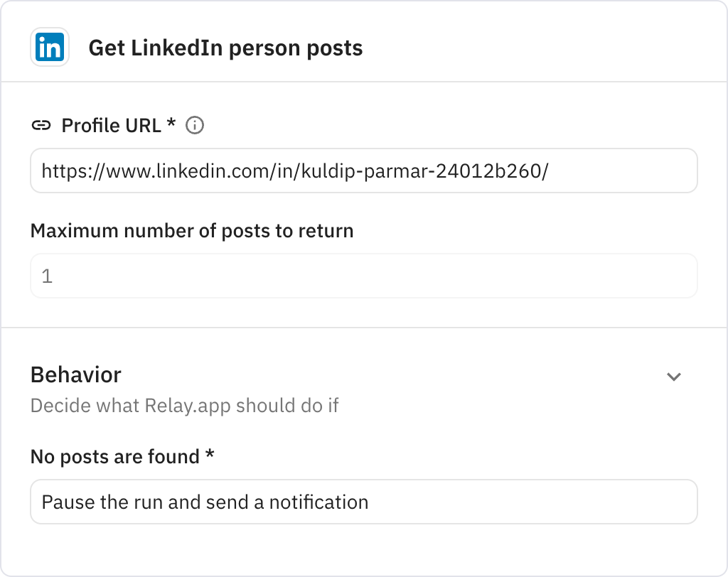Click the 'Behavior' section heading
Screen dimensions: 728x577
pyautogui.click(x=75, y=374)
